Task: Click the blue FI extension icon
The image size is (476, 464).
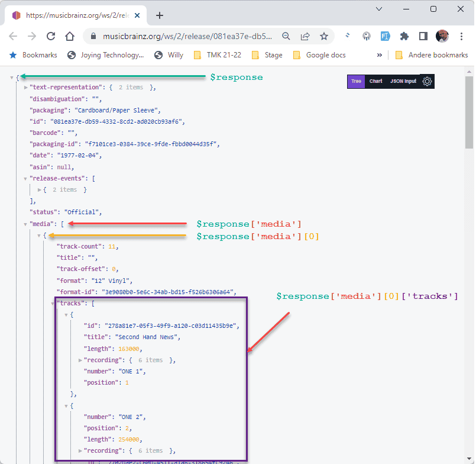Action: [x=385, y=37]
